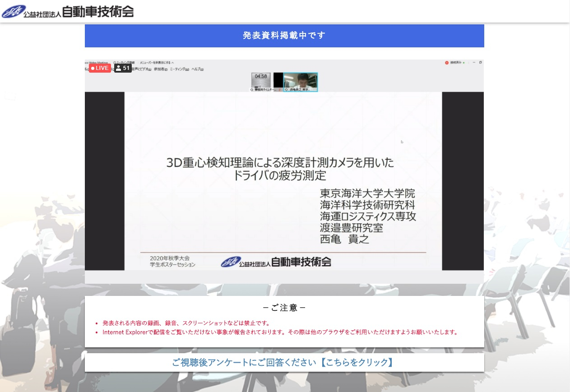The image size is (570, 392).
Task: Click the viewer count badge showing 51
Action: [x=123, y=68]
